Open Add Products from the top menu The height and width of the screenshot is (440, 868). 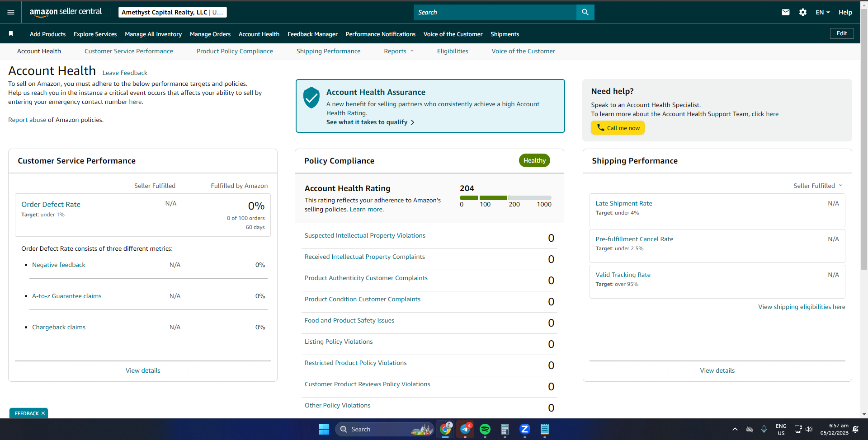coord(47,34)
